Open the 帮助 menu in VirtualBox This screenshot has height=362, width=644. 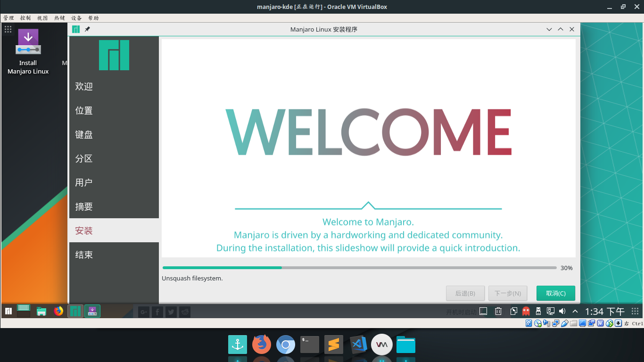point(93,18)
